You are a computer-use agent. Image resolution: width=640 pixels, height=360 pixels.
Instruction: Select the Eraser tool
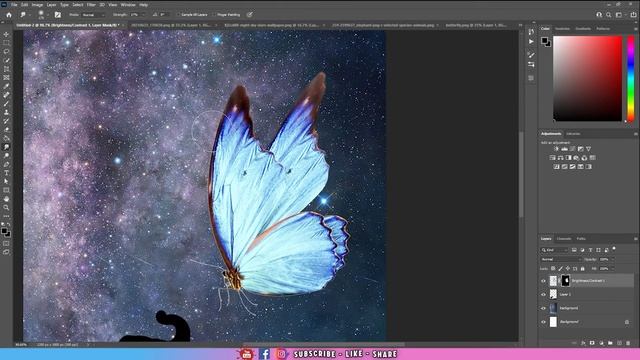point(6,129)
